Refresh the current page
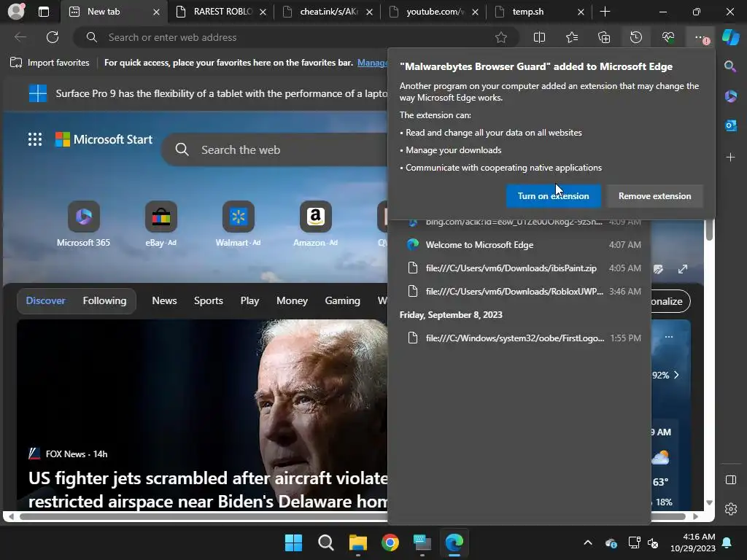The height and width of the screenshot is (560, 747). tap(53, 37)
